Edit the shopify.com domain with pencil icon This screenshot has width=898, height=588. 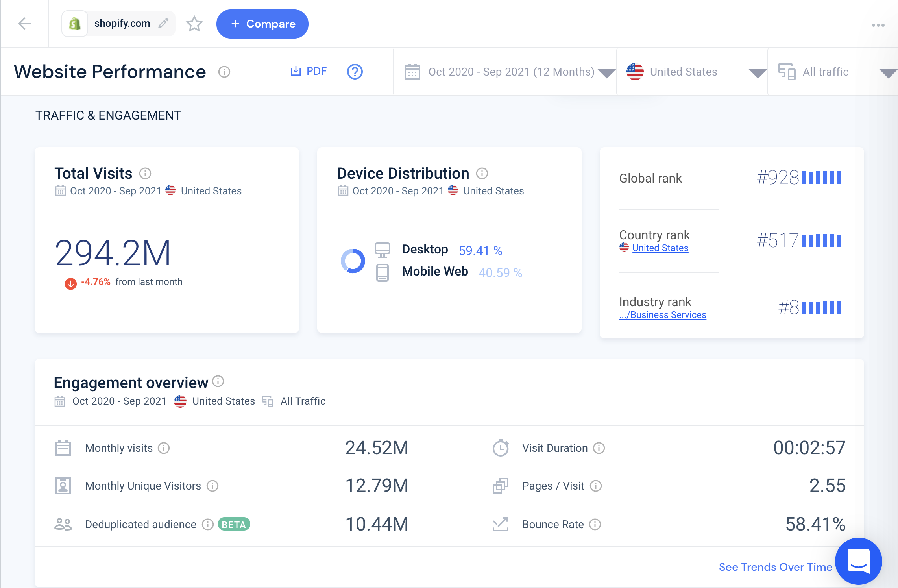click(163, 24)
